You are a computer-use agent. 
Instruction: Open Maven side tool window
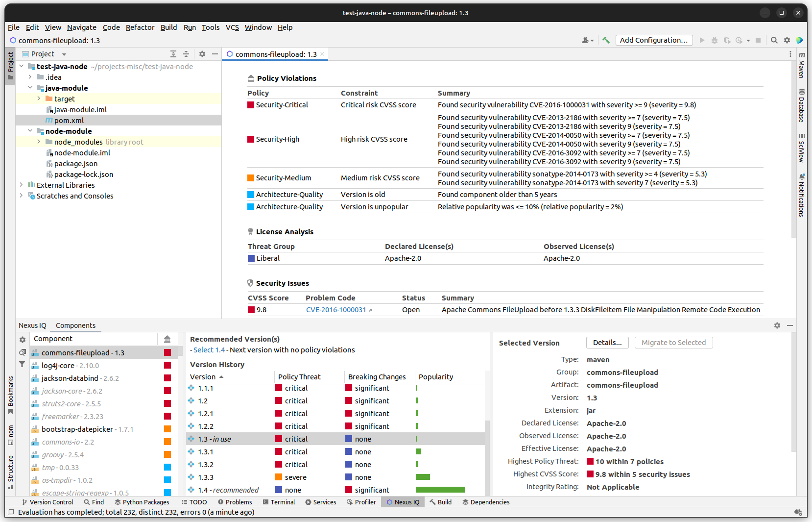click(802, 65)
